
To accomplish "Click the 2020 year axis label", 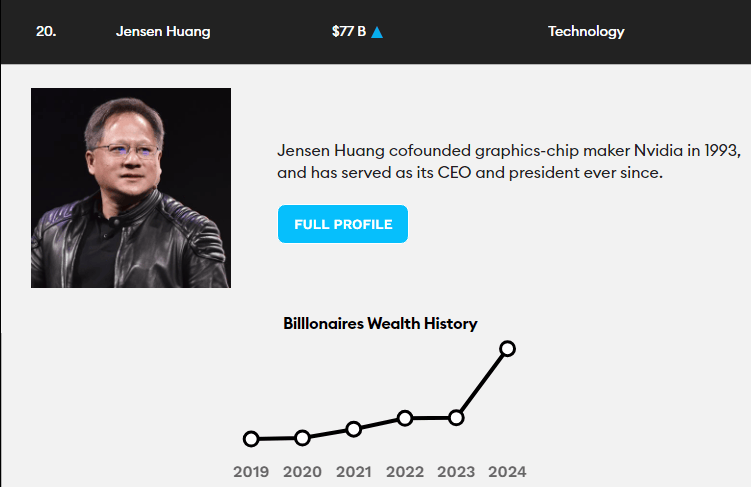I will pyautogui.click(x=302, y=472).
